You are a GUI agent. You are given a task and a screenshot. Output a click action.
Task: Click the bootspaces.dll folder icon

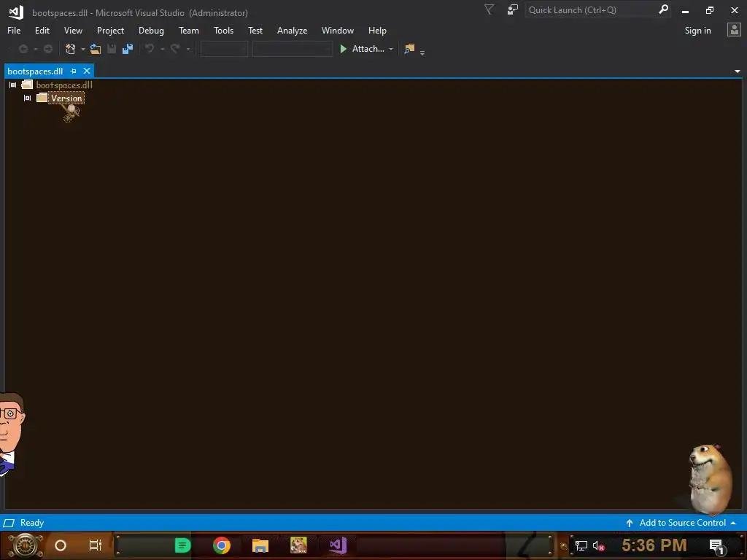pyautogui.click(x=27, y=85)
